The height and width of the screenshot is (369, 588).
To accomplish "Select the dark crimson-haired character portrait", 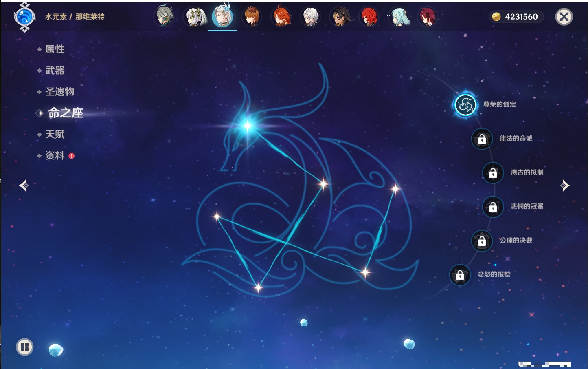I will (428, 16).
